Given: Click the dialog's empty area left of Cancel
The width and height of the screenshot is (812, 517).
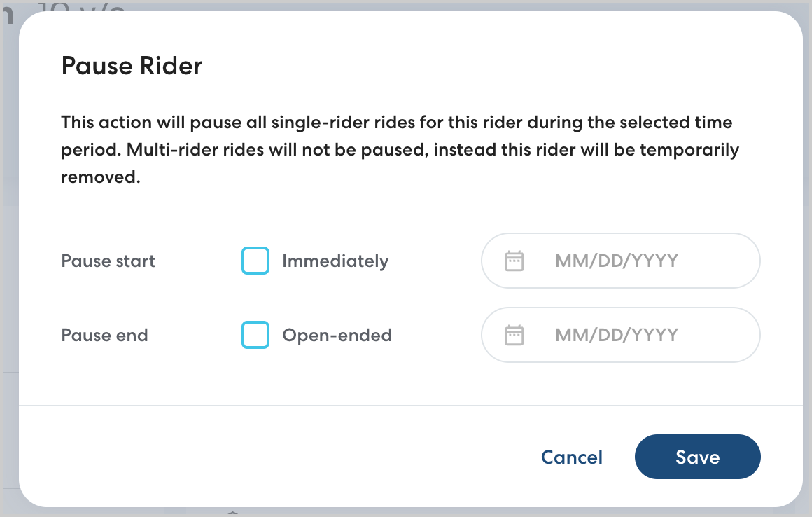Looking at the screenshot, I should [280, 457].
